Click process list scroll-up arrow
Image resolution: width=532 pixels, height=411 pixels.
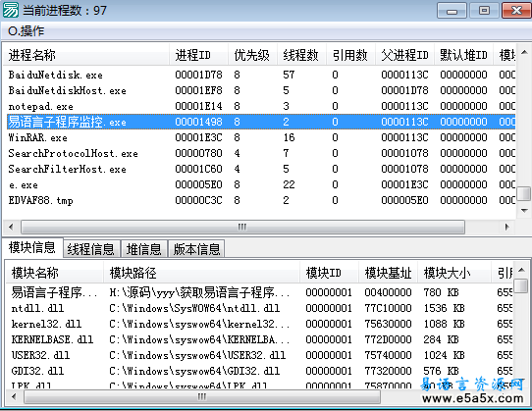pos(524,52)
